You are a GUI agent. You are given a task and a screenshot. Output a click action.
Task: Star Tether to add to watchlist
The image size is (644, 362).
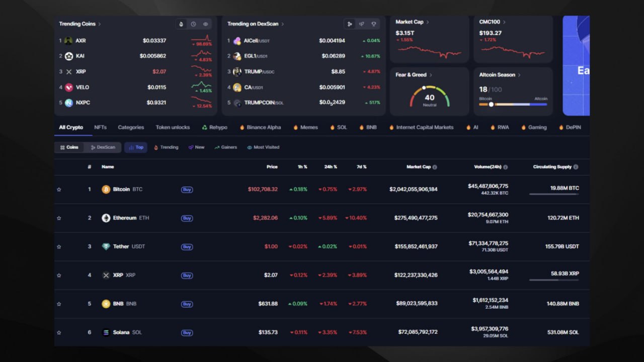click(59, 247)
